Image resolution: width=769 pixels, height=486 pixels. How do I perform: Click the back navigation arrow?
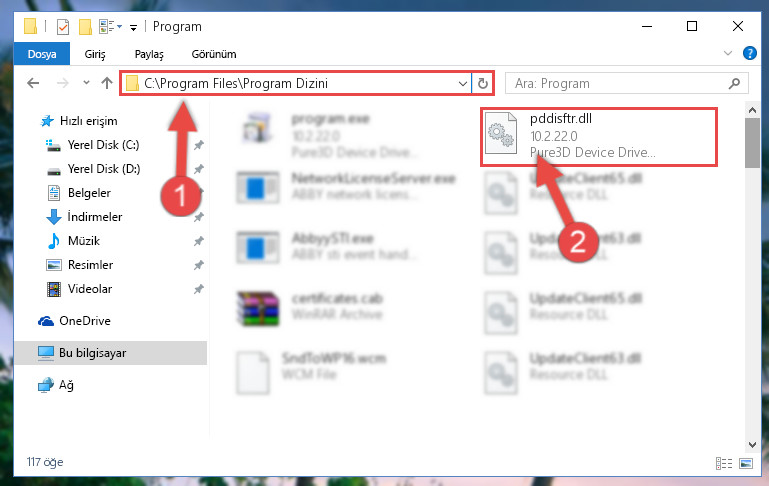33,83
